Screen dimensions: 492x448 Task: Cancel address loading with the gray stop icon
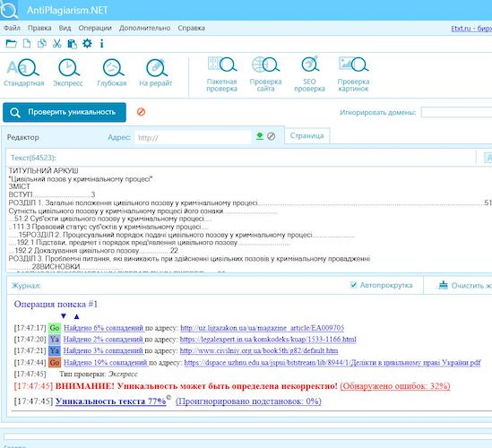click(x=272, y=136)
